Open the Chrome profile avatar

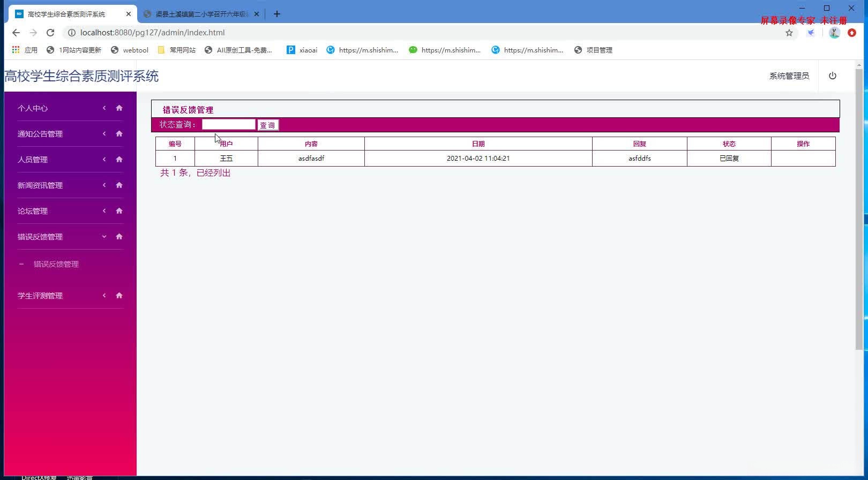[x=834, y=33]
